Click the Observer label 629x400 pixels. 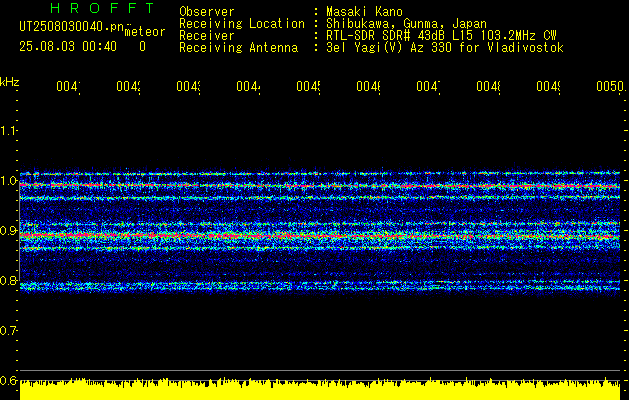pyautogui.click(x=207, y=11)
